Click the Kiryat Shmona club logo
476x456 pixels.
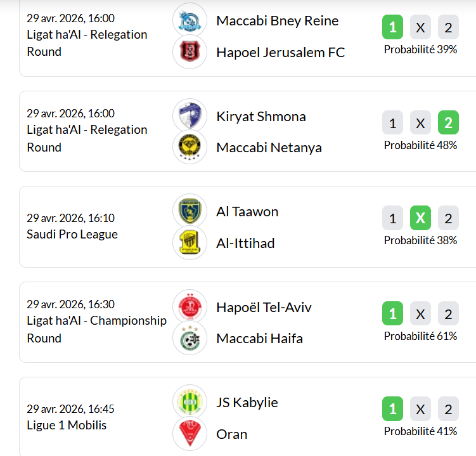[x=190, y=116]
